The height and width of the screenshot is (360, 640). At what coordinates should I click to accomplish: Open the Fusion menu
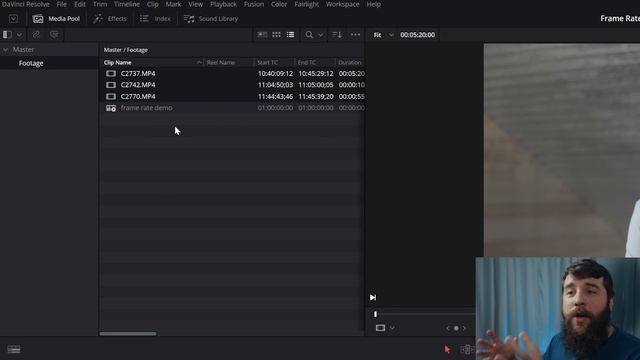pyautogui.click(x=254, y=4)
